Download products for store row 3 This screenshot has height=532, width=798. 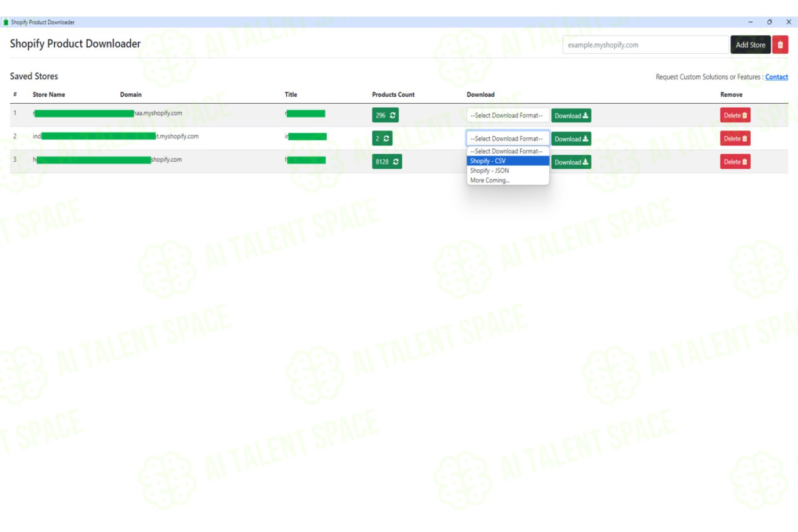coord(571,162)
